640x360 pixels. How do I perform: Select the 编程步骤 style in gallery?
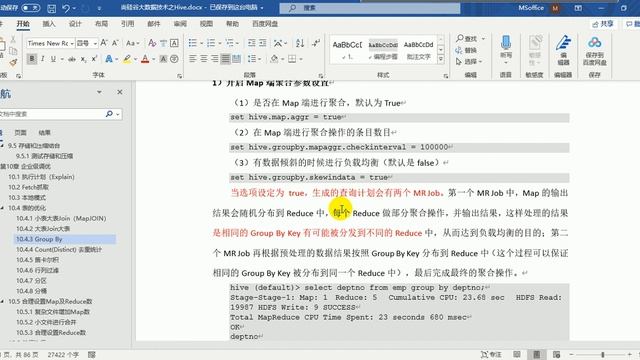pyautogui.click(x=383, y=50)
